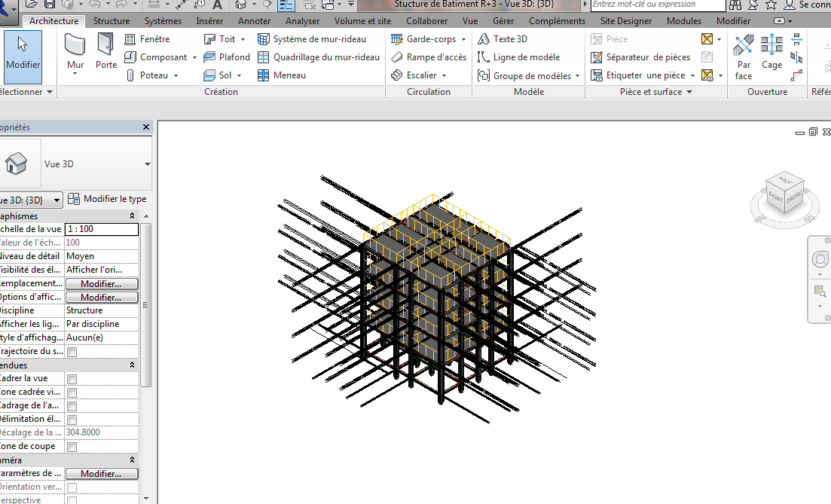831x504 pixels.
Task: Expand the Toit dropdown arrow
Action: click(x=242, y=38)
